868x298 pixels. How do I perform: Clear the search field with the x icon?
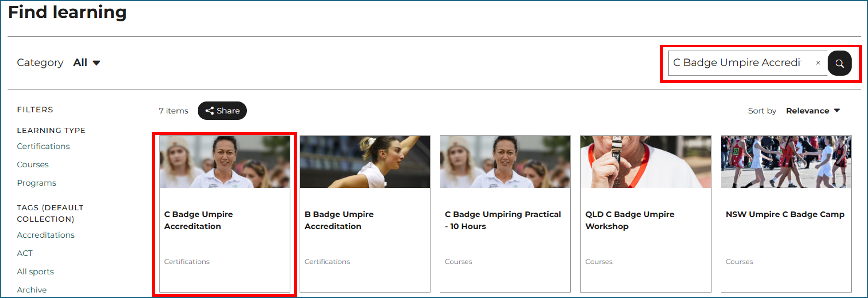[818, 63]
